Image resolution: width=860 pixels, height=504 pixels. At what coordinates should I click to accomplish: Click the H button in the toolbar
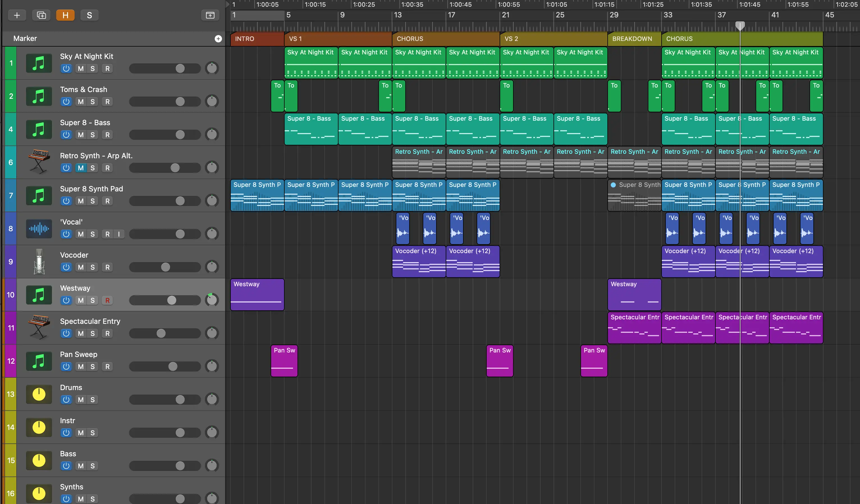click(65, 15)
